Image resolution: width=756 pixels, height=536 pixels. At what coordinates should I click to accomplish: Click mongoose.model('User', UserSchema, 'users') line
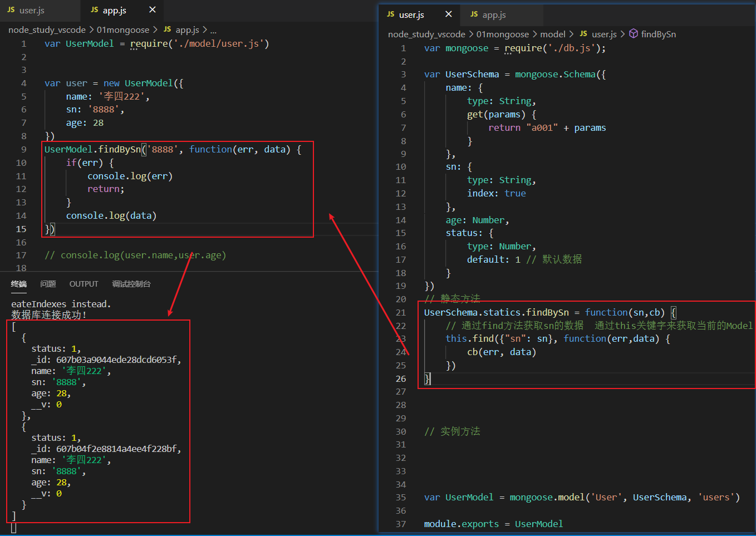point(582,497)
